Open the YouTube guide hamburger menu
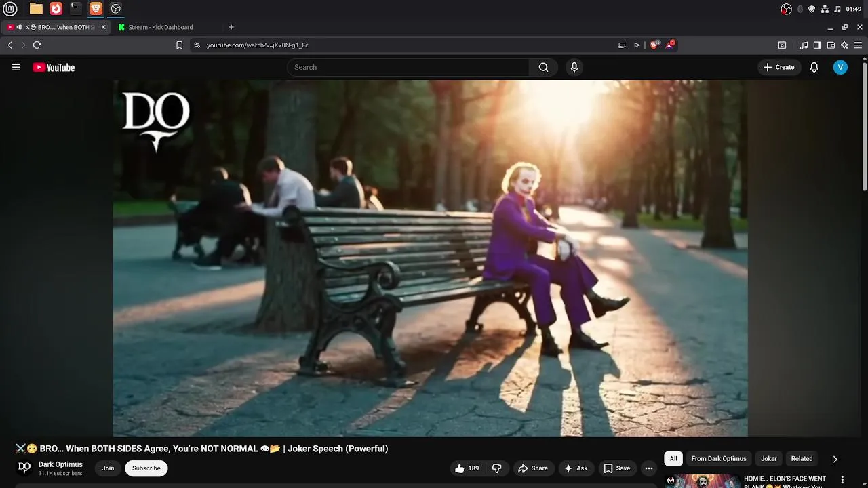 (16, 67)
